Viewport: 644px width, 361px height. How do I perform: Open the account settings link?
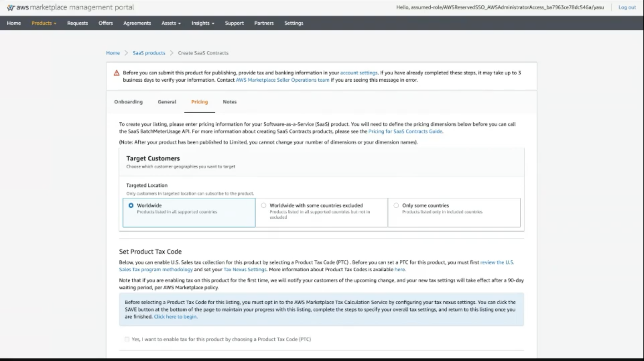(x=359, y=73)
